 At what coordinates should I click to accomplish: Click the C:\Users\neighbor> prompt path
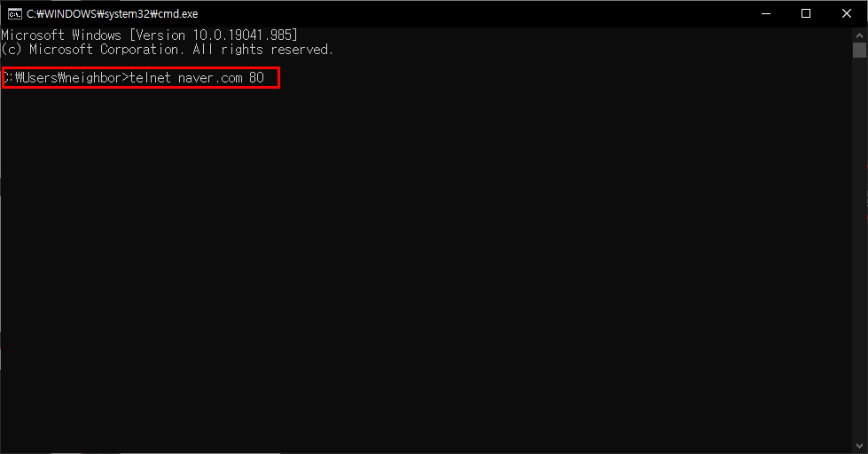tap(66, 78)
